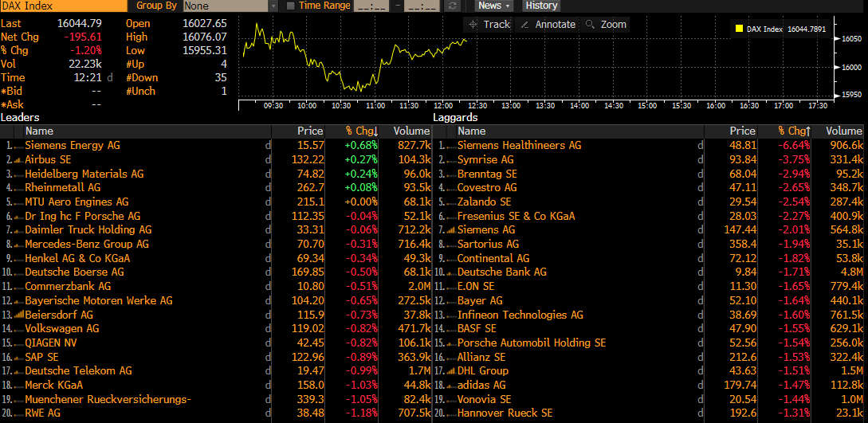Select Deutsche Boerse AG row

click(216, 272)
